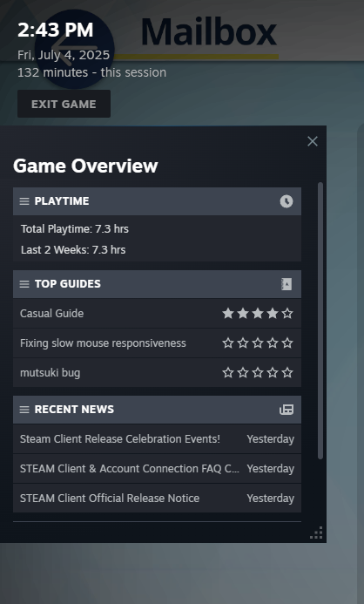The image size is (364, 604).
Task: Click Fixing slow mouse responsiveness star rating
Action: [258, 343]
